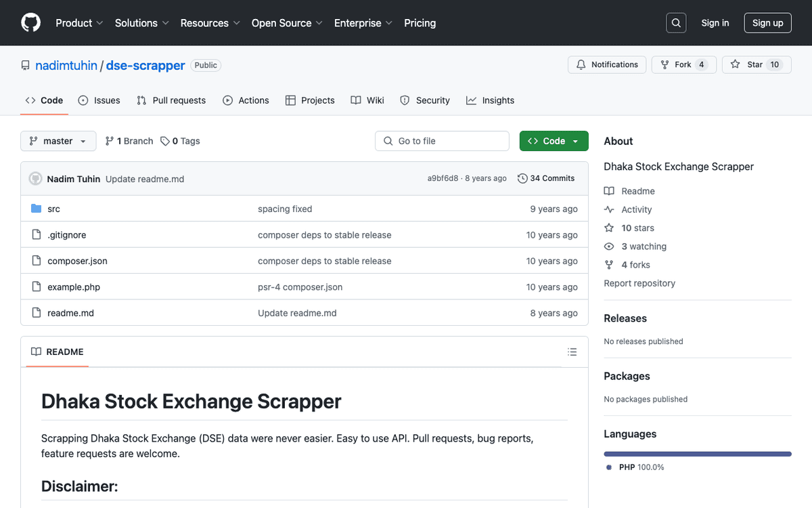812x508 pixels.
Task: Click the composer.json file icon
Action: tap(37, 261)
